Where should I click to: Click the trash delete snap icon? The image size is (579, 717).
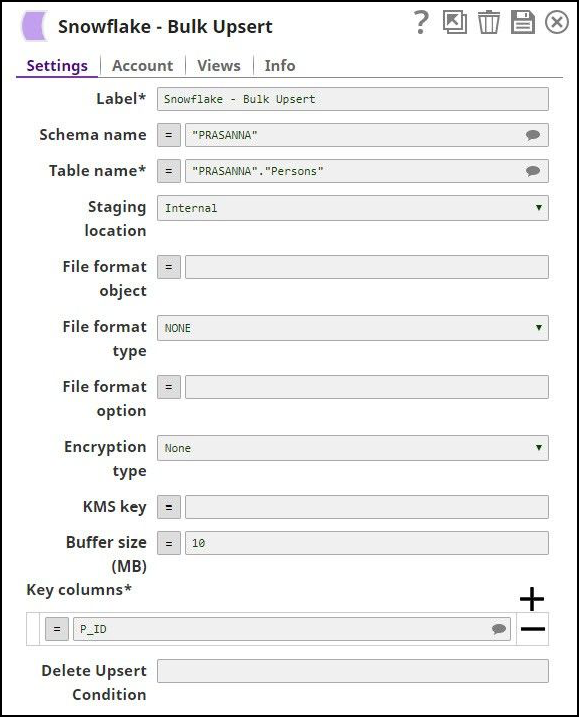coord(488,22)
